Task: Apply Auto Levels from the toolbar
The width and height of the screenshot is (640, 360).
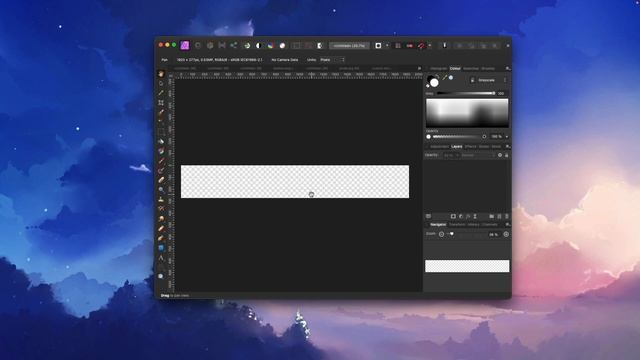Action: tap(247, 46)
